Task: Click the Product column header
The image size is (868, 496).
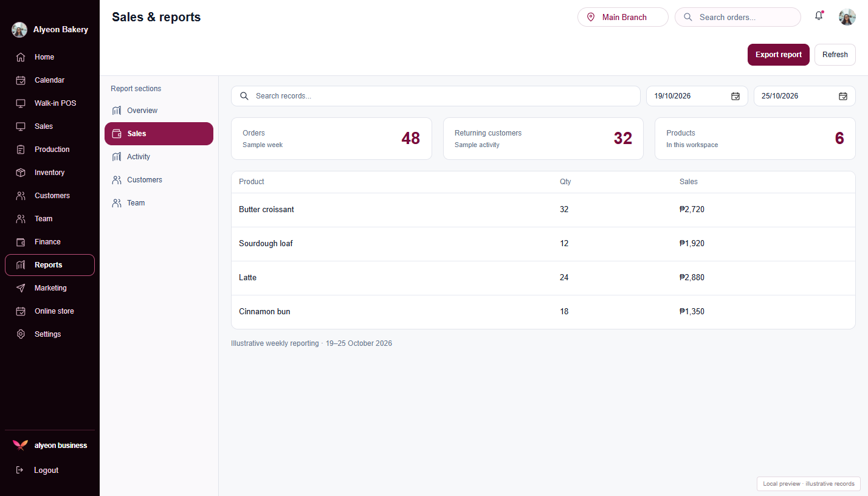Action: click(252, 182)
